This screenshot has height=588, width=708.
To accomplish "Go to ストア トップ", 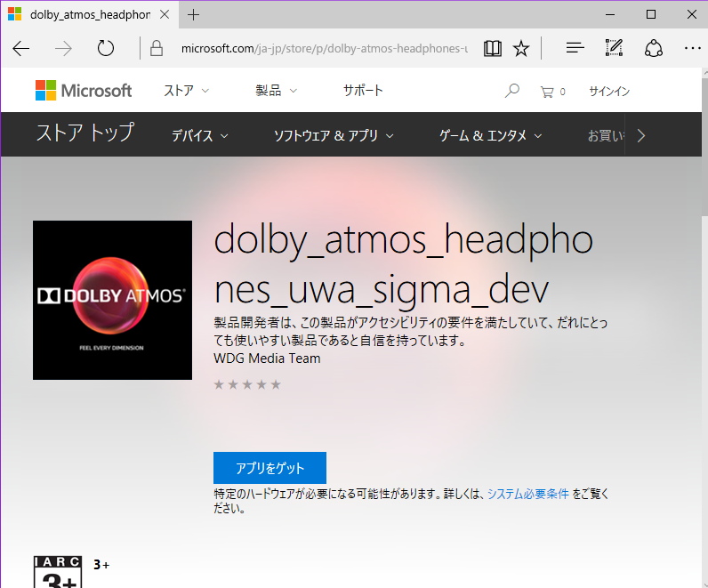I will pos(84,133).
